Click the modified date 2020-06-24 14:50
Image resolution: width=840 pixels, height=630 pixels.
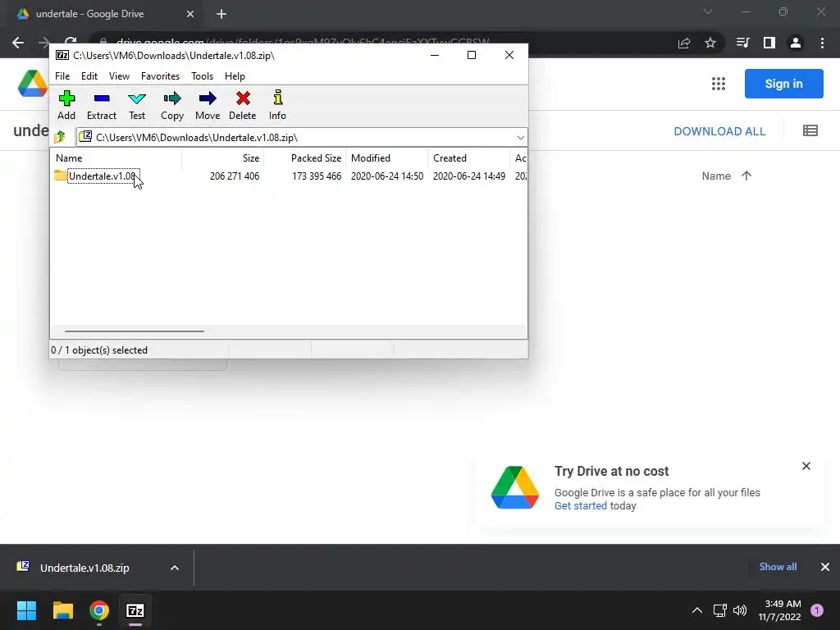(x=387, y=176)
